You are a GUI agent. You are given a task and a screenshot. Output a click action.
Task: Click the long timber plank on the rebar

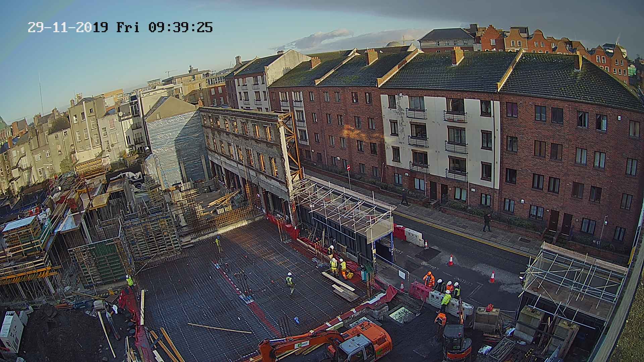coord(220,328)
